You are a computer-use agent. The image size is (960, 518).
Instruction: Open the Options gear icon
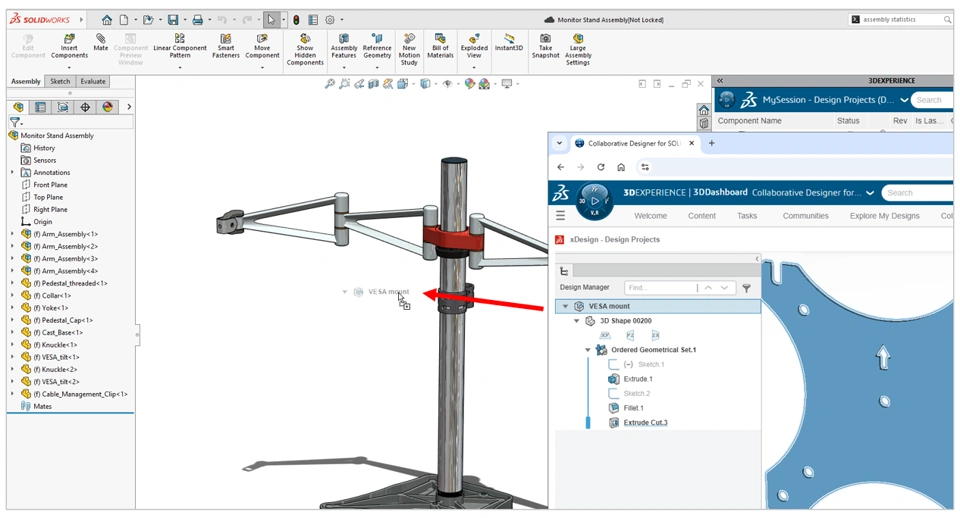pos(330,20)
